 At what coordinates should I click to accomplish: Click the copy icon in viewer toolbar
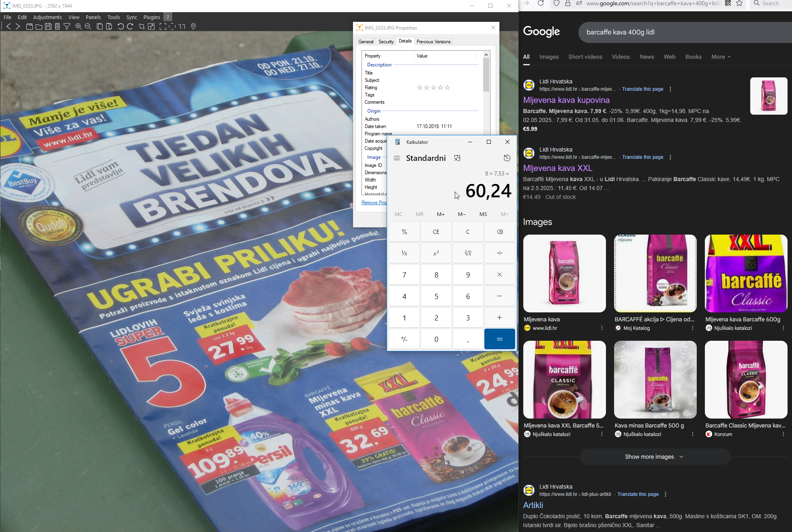100,26
